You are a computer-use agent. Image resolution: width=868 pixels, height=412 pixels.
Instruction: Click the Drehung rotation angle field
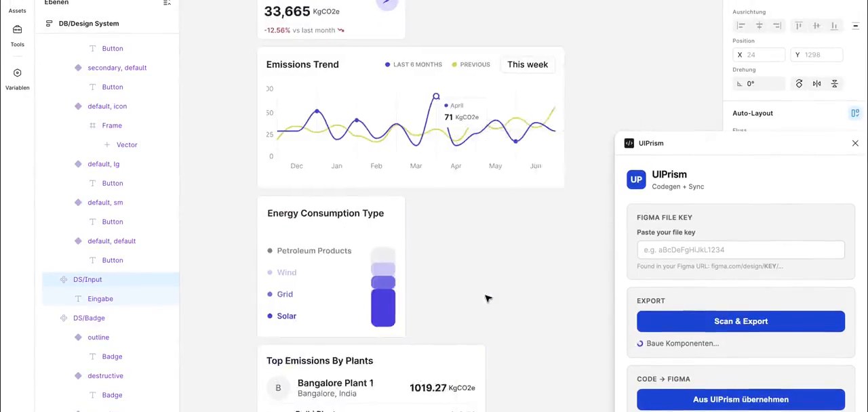pos(759,84)
